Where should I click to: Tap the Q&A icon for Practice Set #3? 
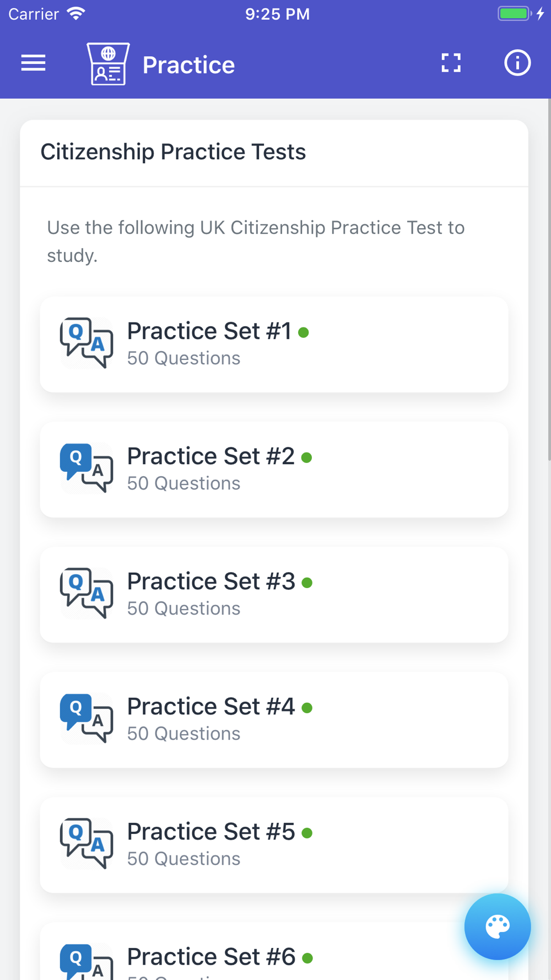87,593
